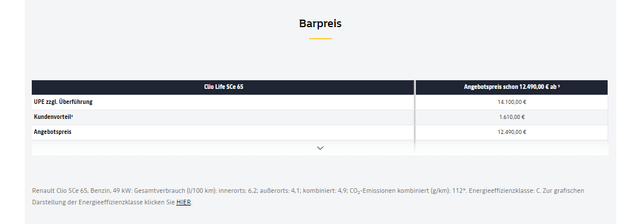Click the yellow underline beneath Barpreis
The width and height of the screenshot is (644, 224).
321,39
